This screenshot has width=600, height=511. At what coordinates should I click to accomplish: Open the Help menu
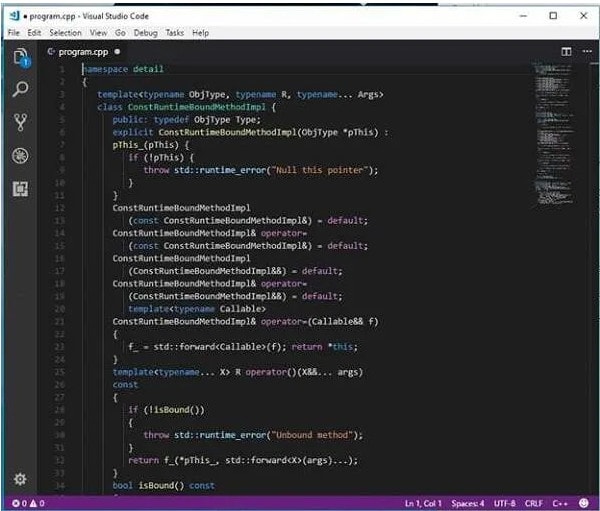(x=201, y=33)
